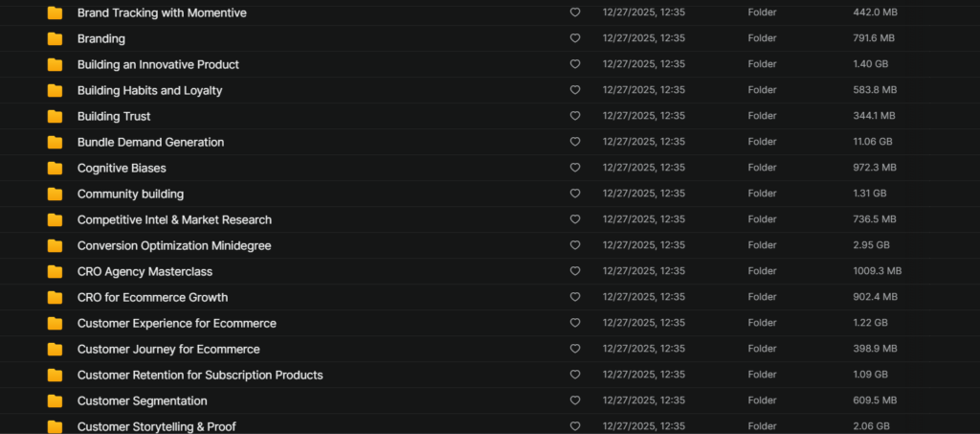980x434 pixels.
Task: Click the Folder type label for Branding row
Action: 762,39
